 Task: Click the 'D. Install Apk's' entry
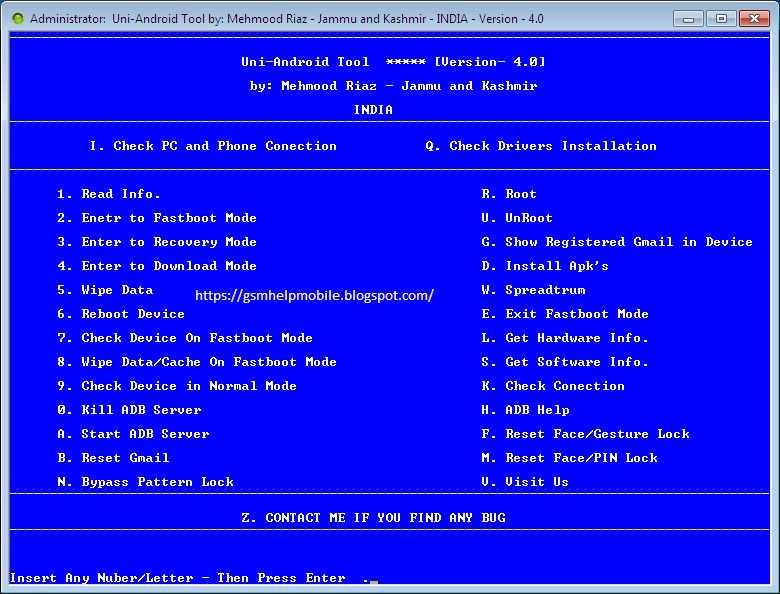[x=545, y=266]
